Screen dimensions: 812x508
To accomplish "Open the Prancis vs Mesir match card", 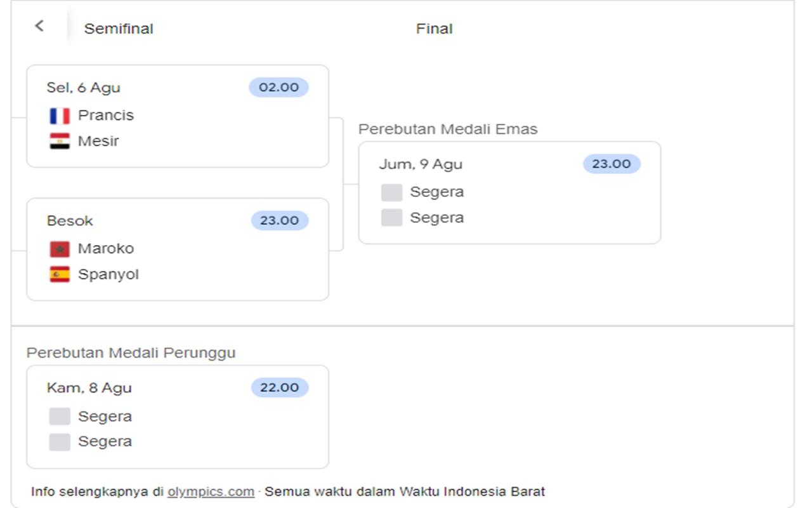I will [x=178, y=116].
